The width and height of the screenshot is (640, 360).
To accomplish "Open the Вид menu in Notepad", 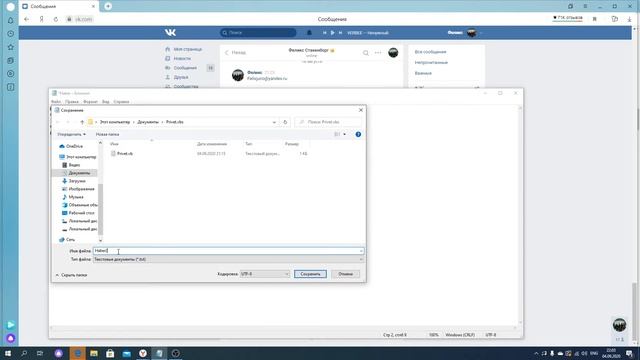I will (x=106, y=102).
